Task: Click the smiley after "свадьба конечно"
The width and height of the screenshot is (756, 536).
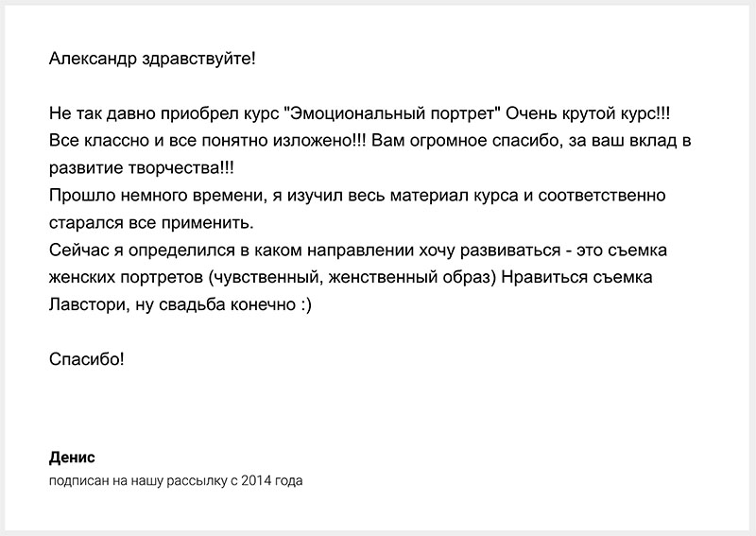Action: [306, 305]
